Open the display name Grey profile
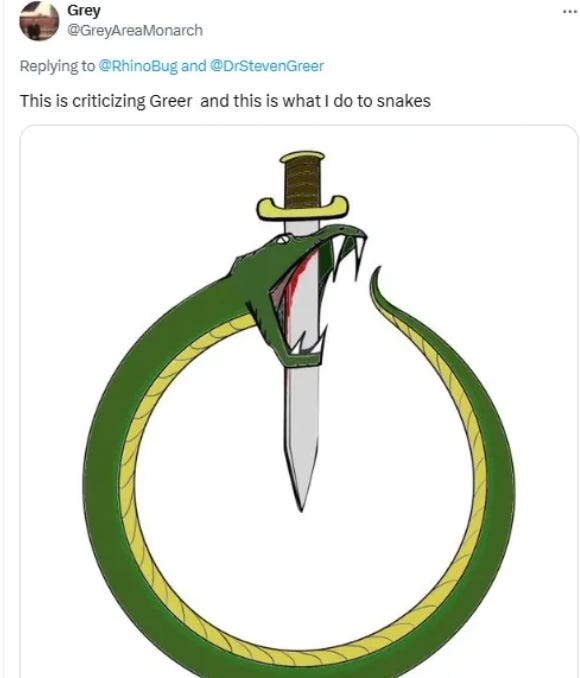 (x=83, y=10)
